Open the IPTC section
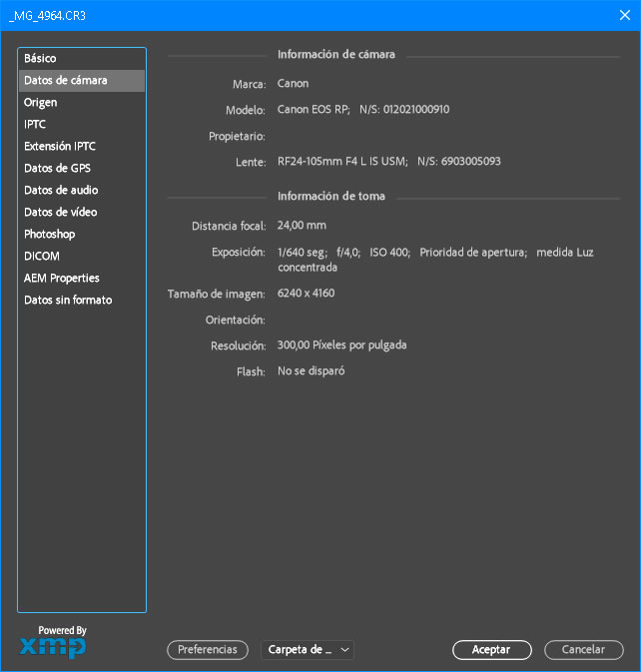This screenshot has width=641, height=672. pyautogui.click(x=82, y=124)
